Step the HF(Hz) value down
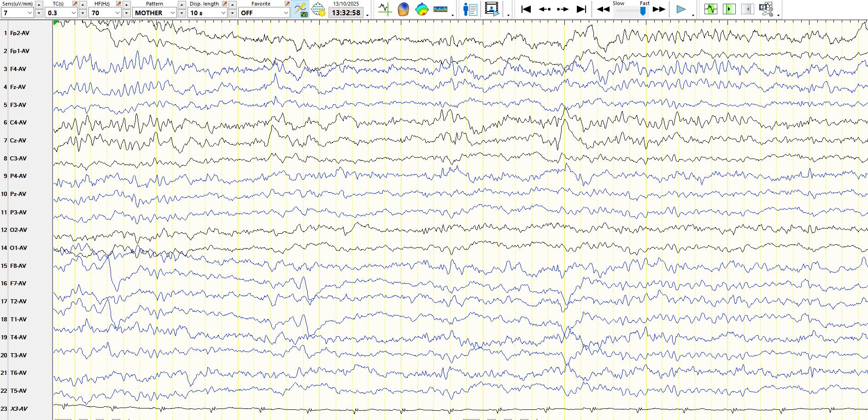The image size is (868, 420). pyautogui.click(x=127, y=13)
